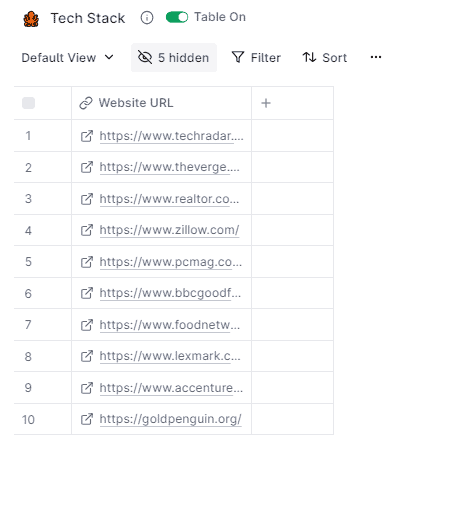Open the https://www.techradar link

click(x=171, y=136)
